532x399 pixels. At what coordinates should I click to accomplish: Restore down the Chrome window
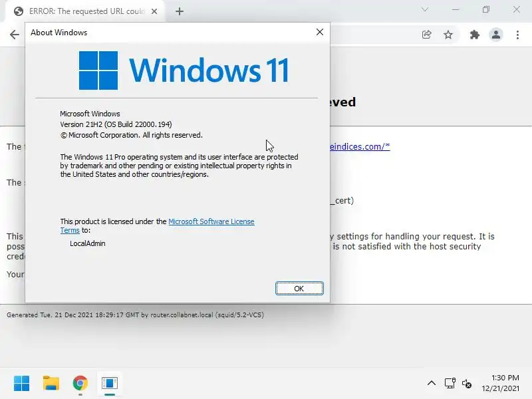pos(486,9)
